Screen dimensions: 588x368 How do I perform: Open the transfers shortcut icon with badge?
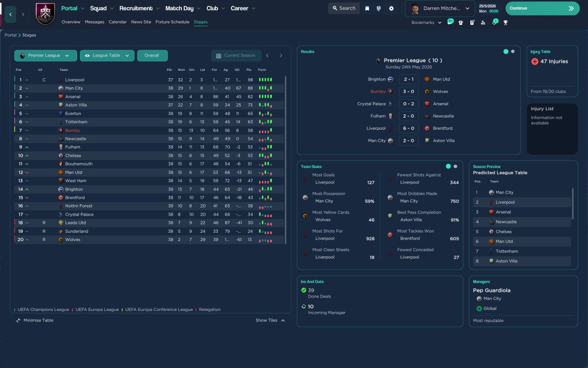tap(495, 22)
